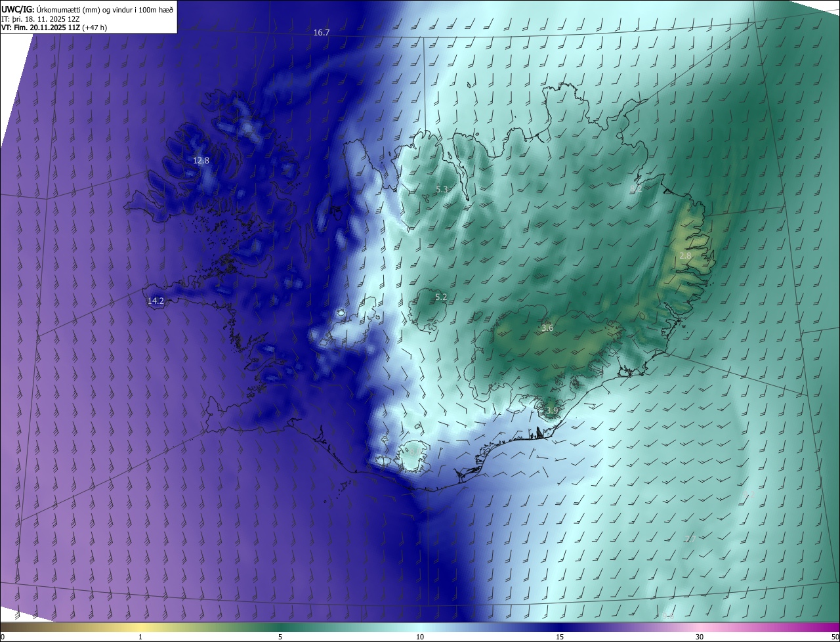
Task: Click the '1' tick on the color scale
Action: (140, 637)
